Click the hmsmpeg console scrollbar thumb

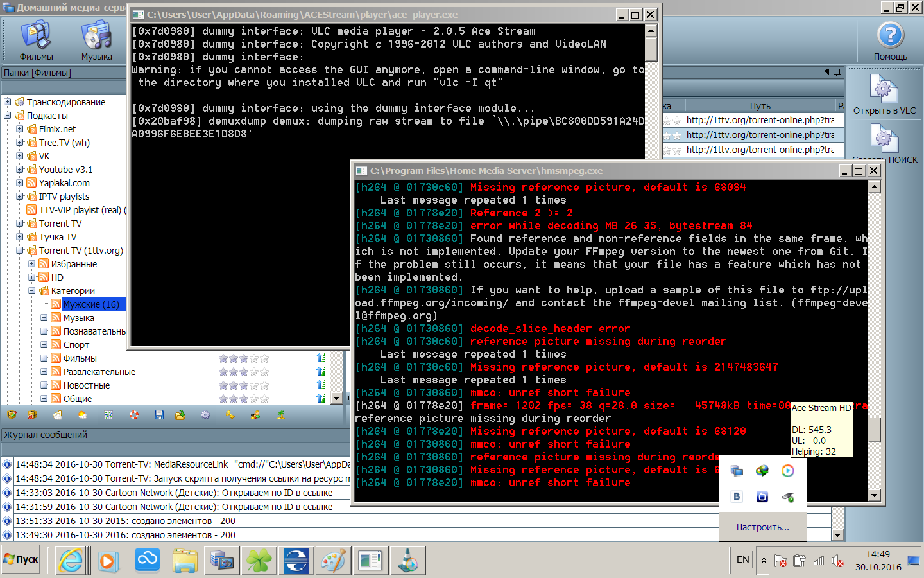pyautogui.click(x=874, y=429)
